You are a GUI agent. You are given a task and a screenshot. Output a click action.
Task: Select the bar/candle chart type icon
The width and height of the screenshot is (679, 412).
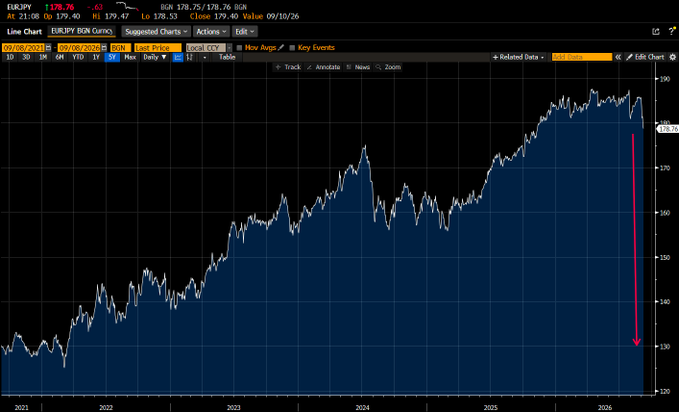[x=190, y=57]
